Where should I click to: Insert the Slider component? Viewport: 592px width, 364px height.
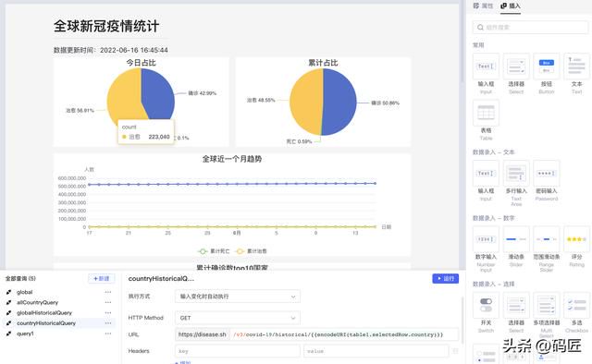(x=516, y=239)
